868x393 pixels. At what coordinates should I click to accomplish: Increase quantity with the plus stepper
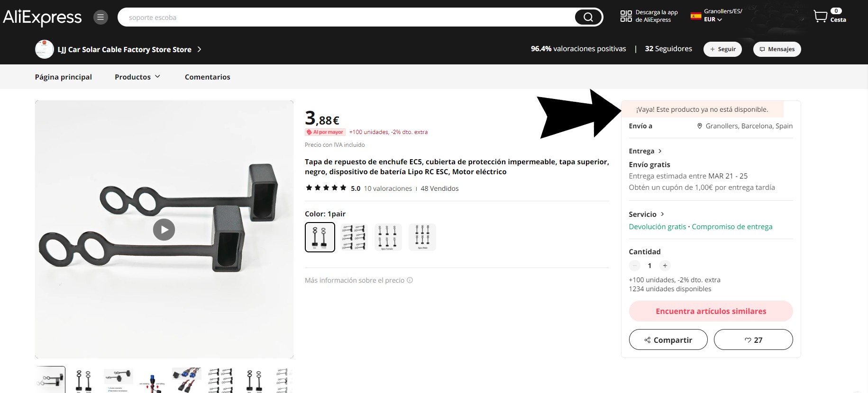point(665,266)
